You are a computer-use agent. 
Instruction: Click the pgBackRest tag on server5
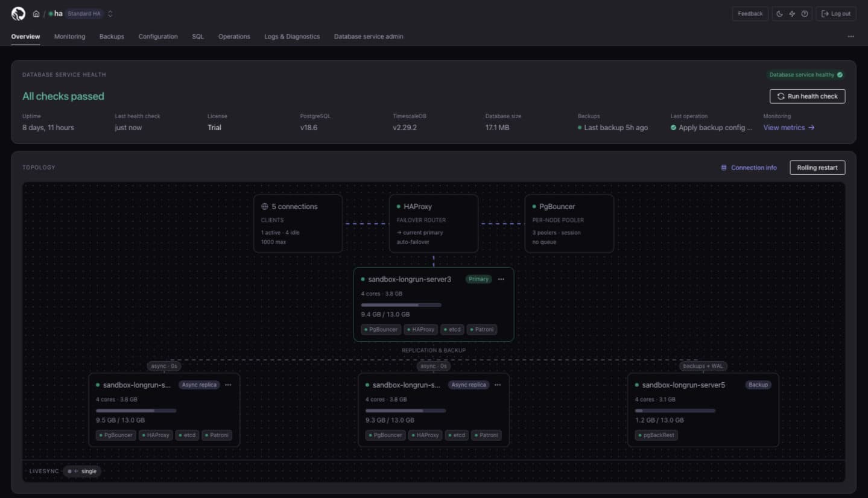656,435
